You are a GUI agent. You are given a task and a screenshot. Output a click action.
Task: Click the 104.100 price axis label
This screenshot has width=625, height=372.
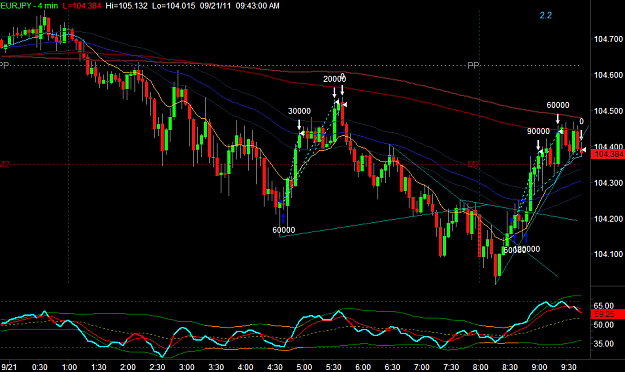(608, 254)
